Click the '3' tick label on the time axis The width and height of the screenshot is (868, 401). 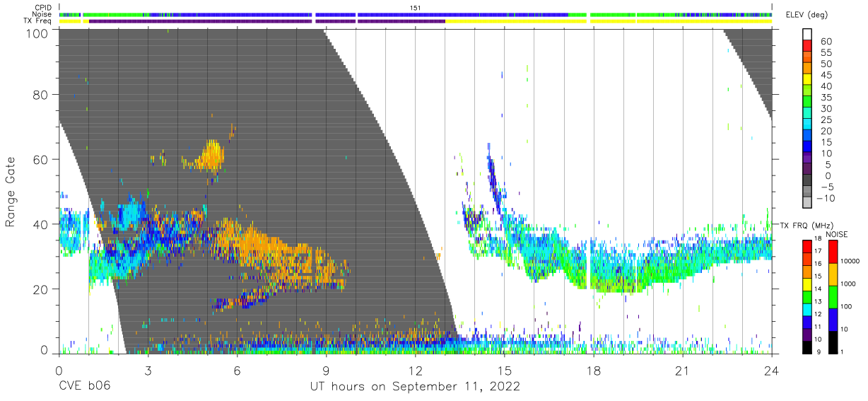(x=148, y=371)
